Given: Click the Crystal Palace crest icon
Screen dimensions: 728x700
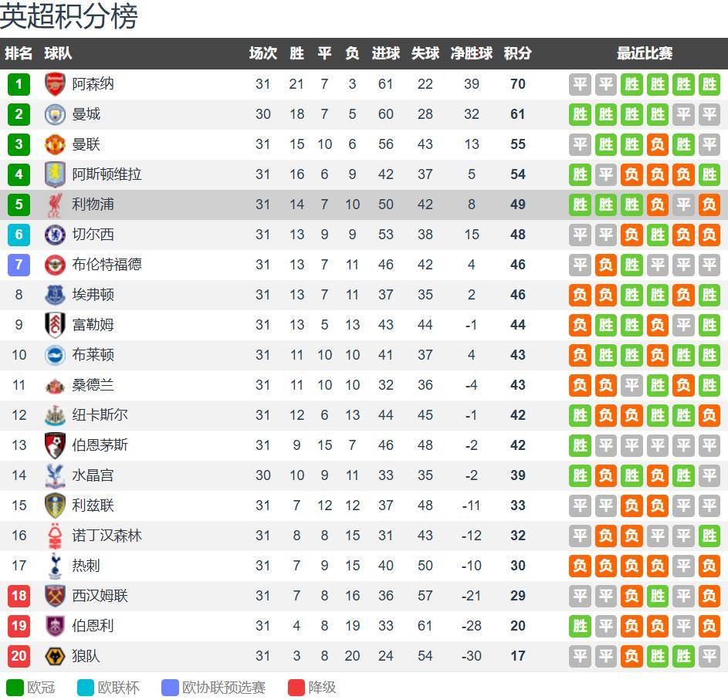Looking at the screenshot, I should click(x=55, y=475).
